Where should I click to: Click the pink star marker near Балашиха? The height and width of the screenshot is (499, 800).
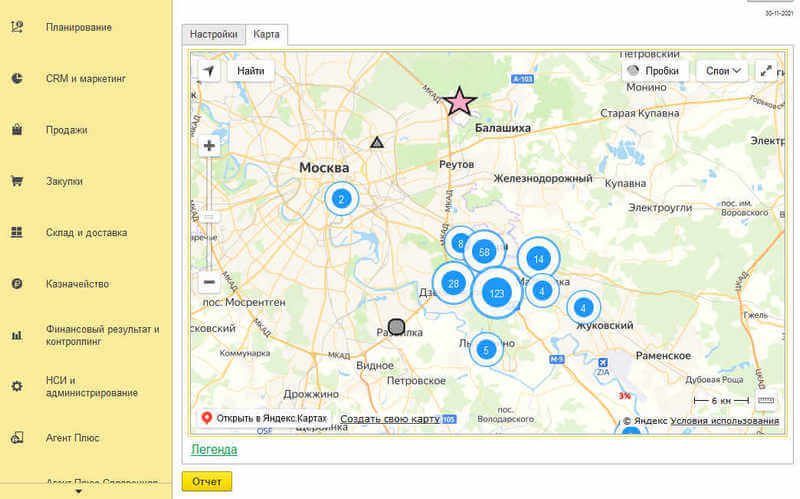[460, 102]
